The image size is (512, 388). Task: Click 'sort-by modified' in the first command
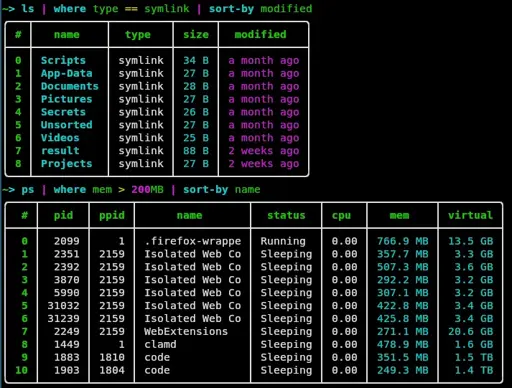(x=260, y=9)
